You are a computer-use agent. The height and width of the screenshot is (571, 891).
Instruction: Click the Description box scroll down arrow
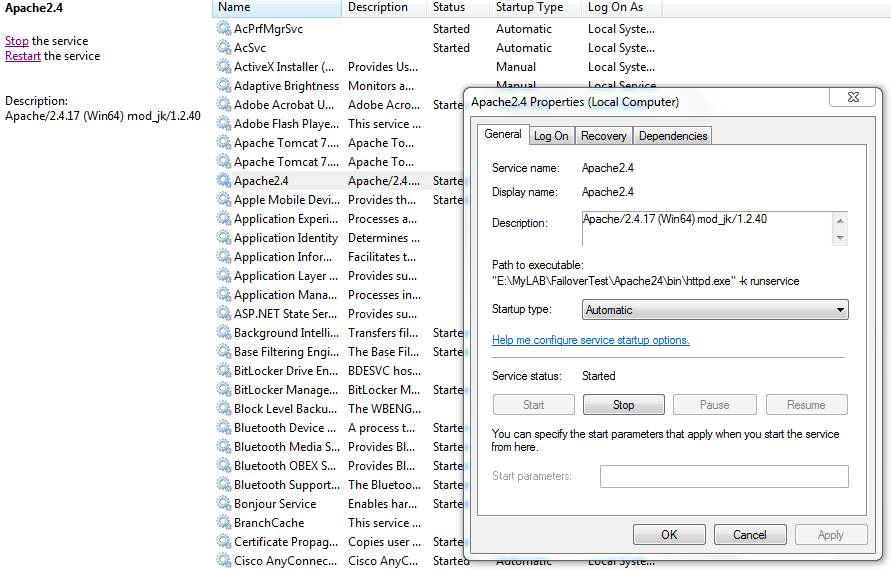[840, 237]
